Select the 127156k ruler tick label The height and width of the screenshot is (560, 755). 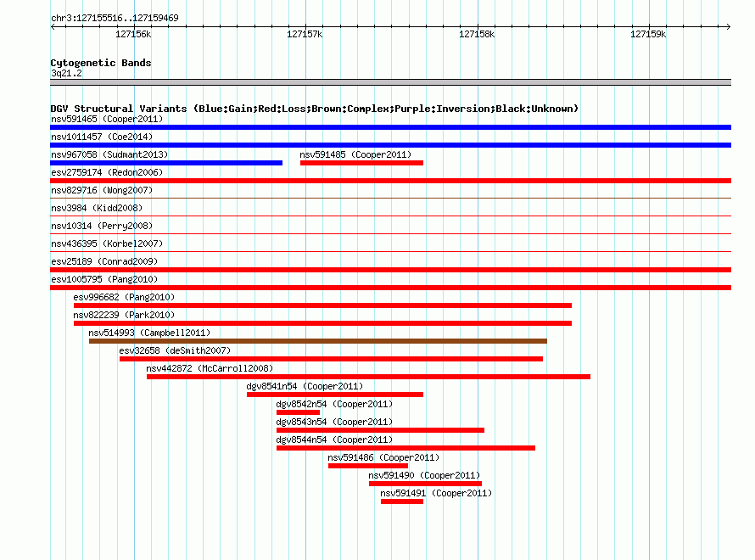click(x=133, y=34)
